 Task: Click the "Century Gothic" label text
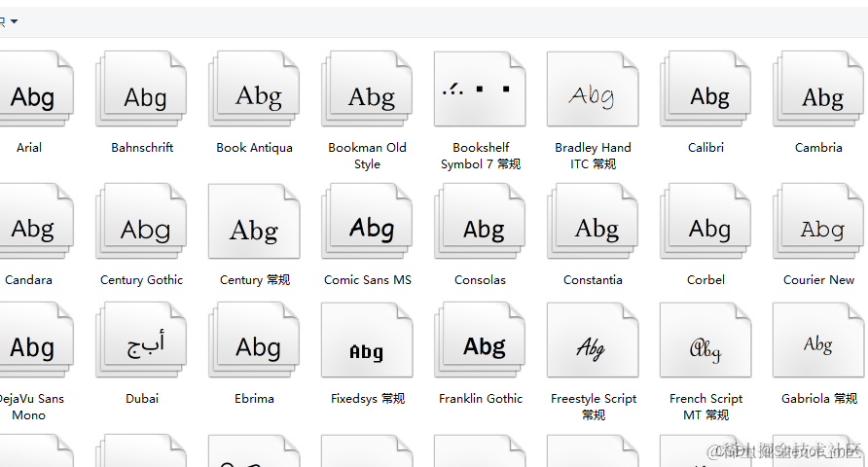(x=141, y=280)
